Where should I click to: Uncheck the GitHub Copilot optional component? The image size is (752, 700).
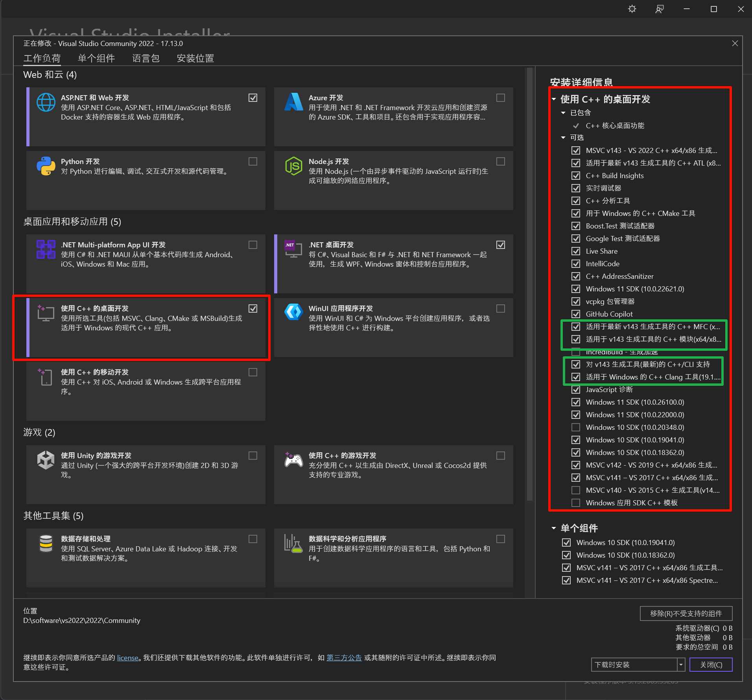tap(576, 314)
